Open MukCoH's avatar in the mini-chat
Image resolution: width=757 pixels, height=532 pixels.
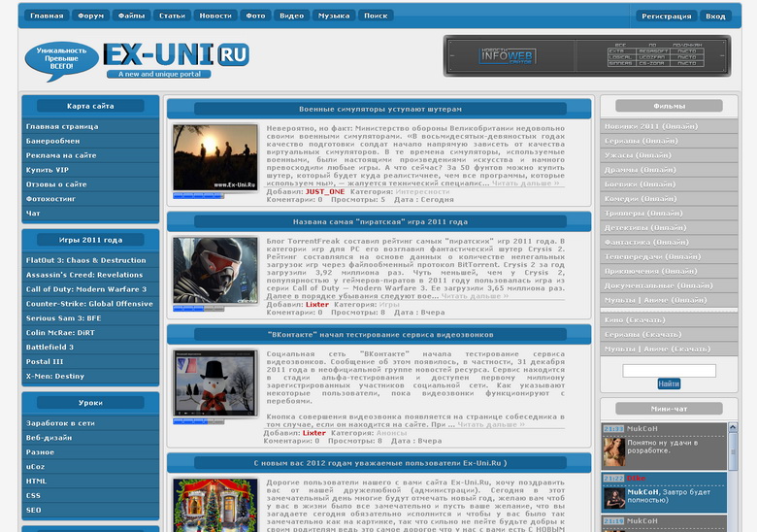pos(614,451)
